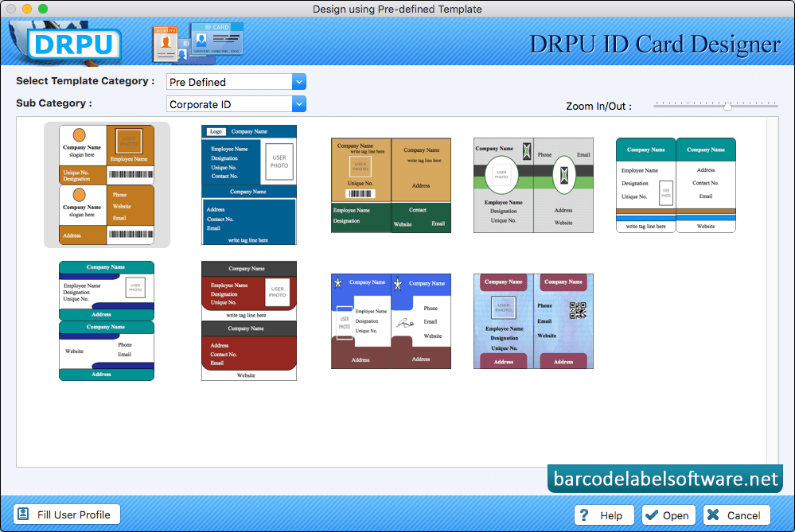Click the checkmark icon on Open
The image size is (795, 532).
[x=652, y=515]
